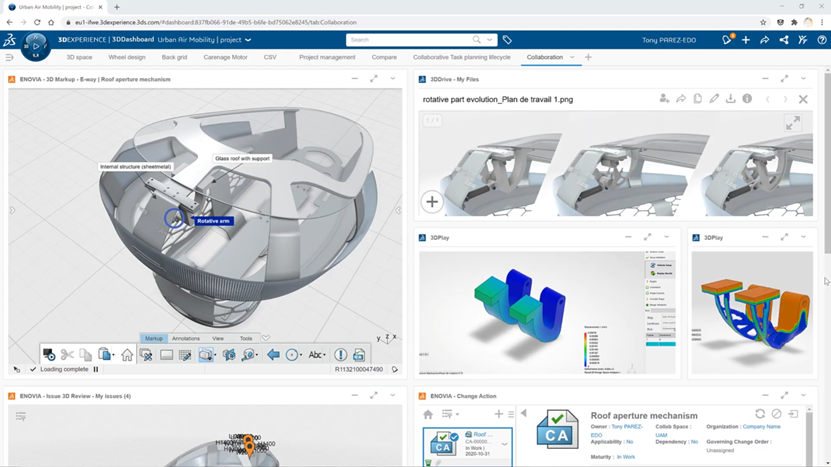This screenshot has width=831, height=467.
Task: Switch to the Wheel design tab
Action: point(127,57)
